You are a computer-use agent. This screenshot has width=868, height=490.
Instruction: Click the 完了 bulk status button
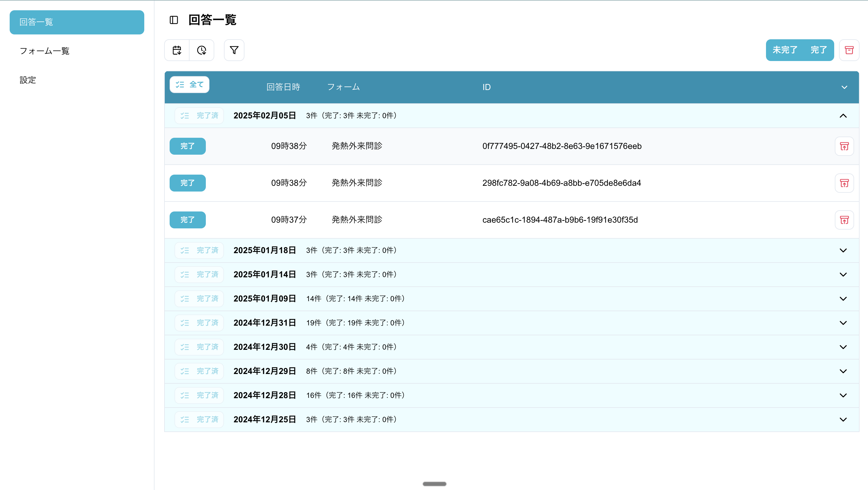(x=819, y=50)
